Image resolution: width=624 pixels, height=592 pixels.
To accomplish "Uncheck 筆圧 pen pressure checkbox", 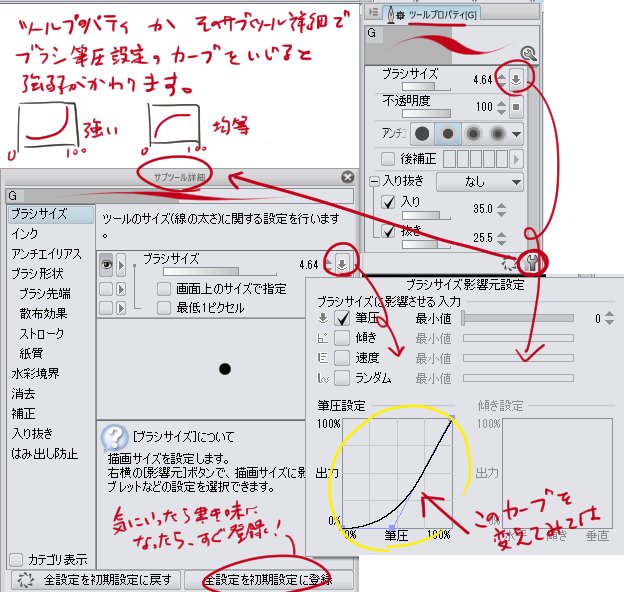I will click(x=342, y=318).
